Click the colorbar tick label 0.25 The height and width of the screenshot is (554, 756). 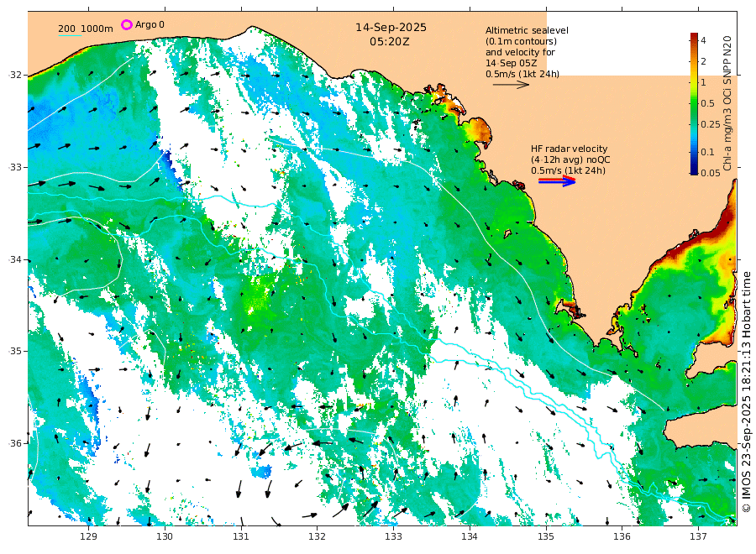(x=710, y=124)
